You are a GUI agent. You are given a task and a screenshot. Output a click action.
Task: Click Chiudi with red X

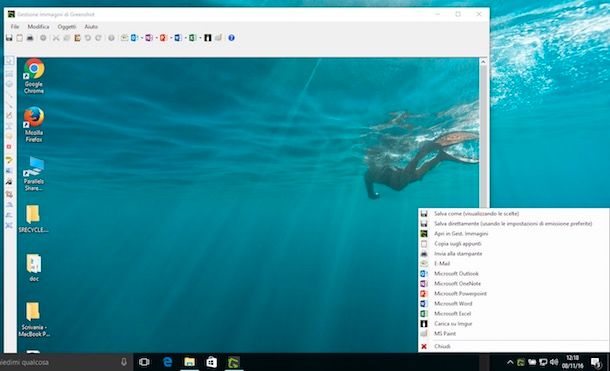pos(514,346)
